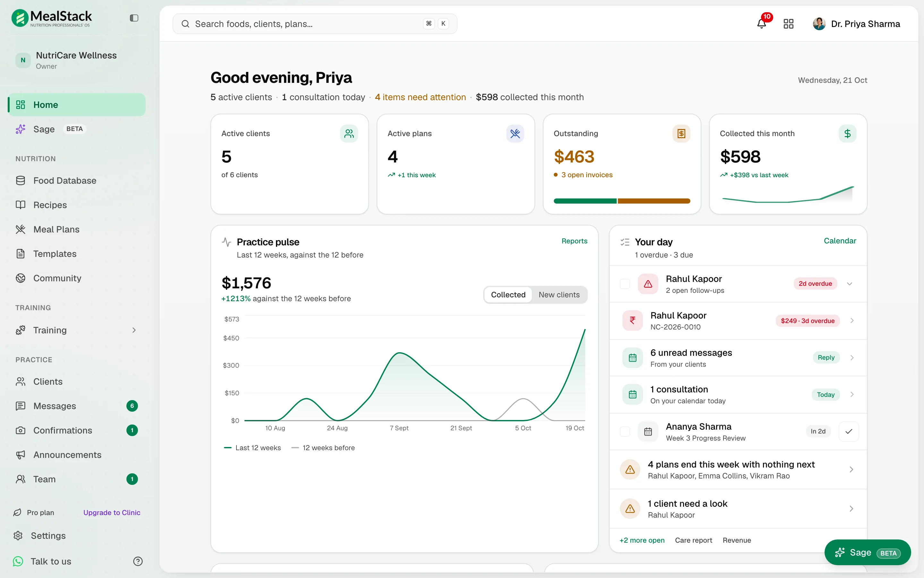Toggle the Last 12 weeks legend
The height and width of the screenshot is (578, 924).
coord(252,448)
